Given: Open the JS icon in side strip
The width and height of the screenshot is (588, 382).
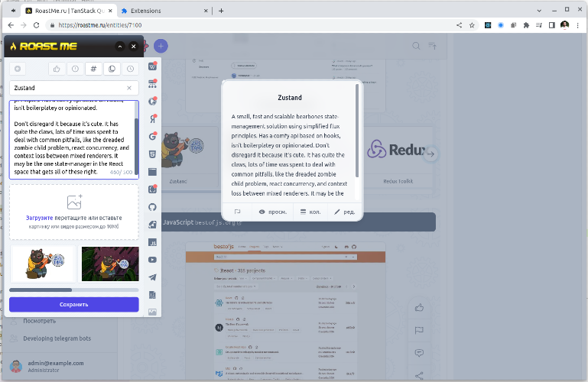Looking at the screenshot, I should pyautogui.click(x=152, y=242).
